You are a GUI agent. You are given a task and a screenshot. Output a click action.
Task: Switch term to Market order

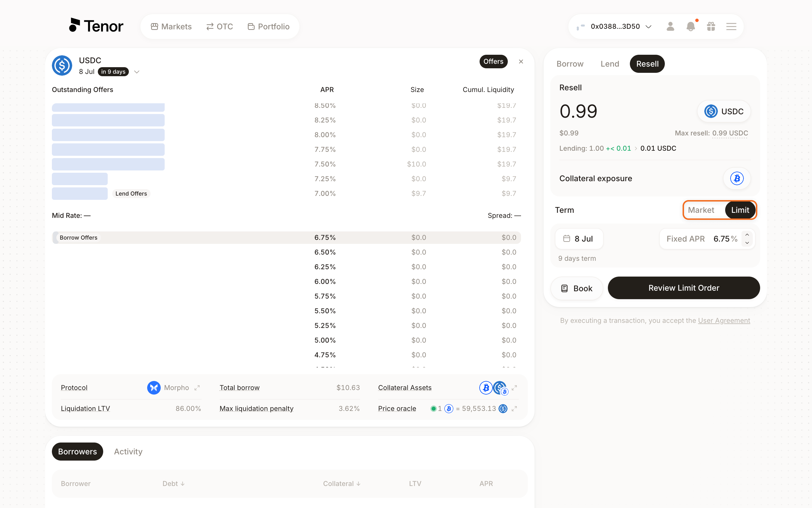(x=701, y=210)
